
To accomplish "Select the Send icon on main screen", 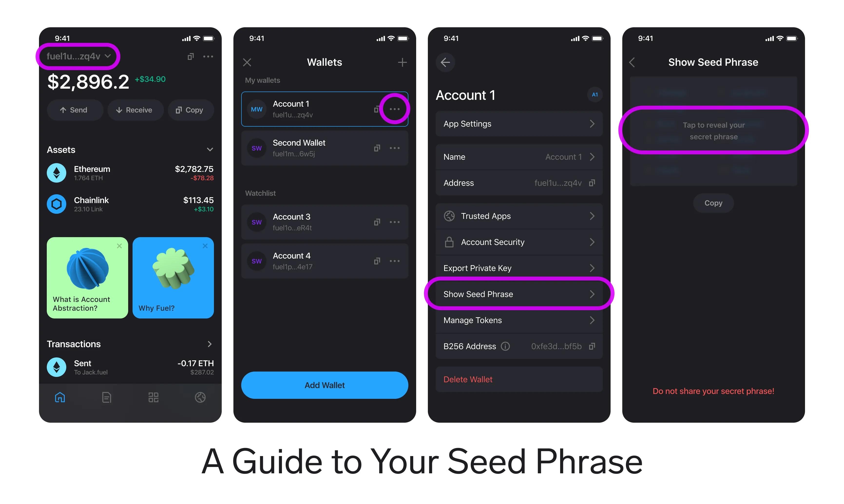I will (62, 110).
